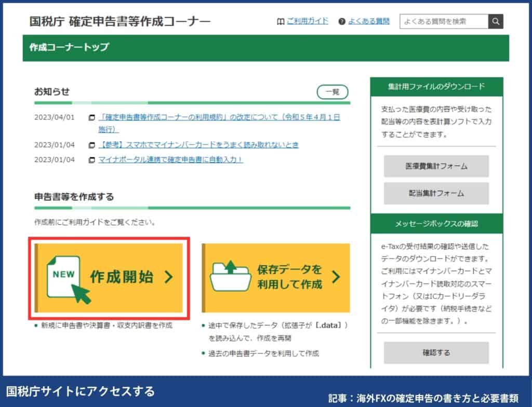Click the 集計用ファイルのダウンロード panel header
The height and width of the screenshot is (407, 532).
(436, 87)
